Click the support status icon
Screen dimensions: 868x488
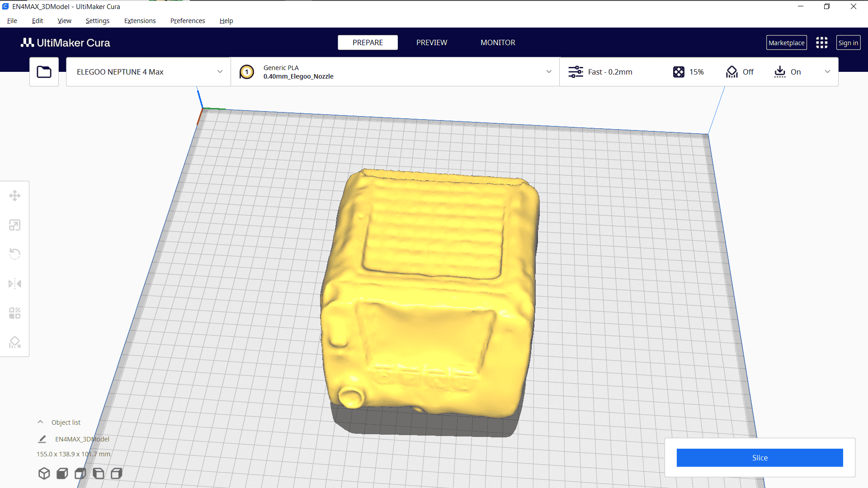pyautogui.click(x=731, y=72)
